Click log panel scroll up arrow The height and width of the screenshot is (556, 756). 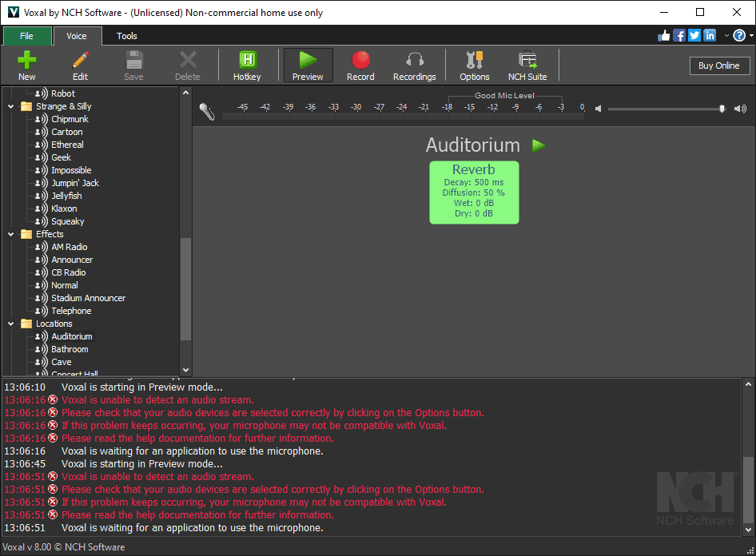coord(748,384)
